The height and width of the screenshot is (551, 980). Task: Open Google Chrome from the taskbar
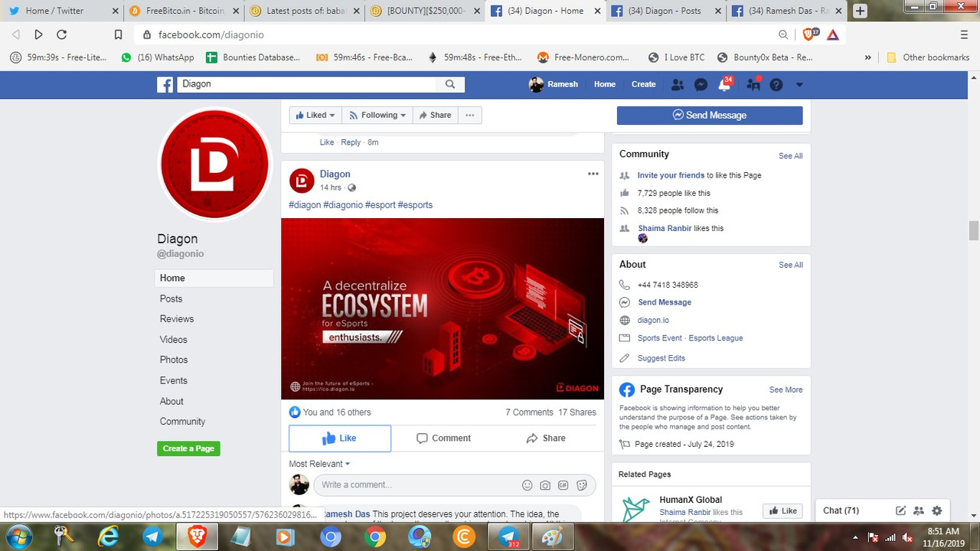coord(375,537)
